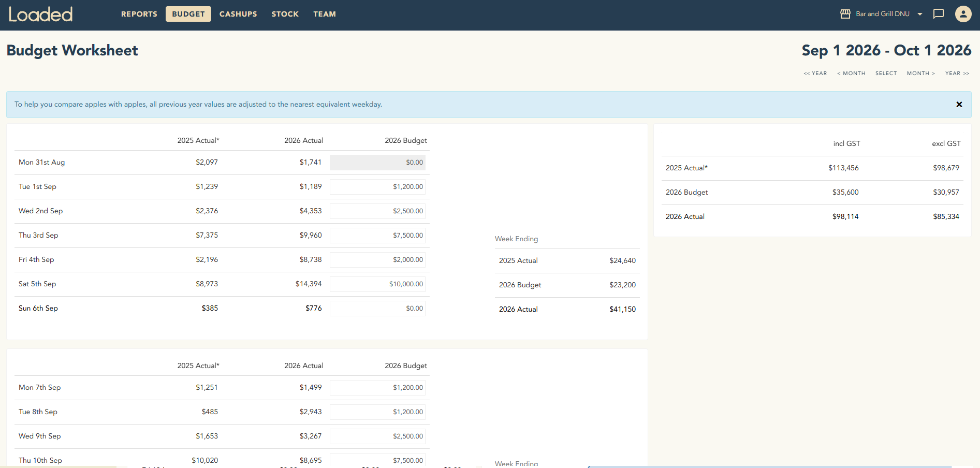The image size is (980, 468).
Task: Click the $23,200 week ending budget
Action: (x=622, y=285)
